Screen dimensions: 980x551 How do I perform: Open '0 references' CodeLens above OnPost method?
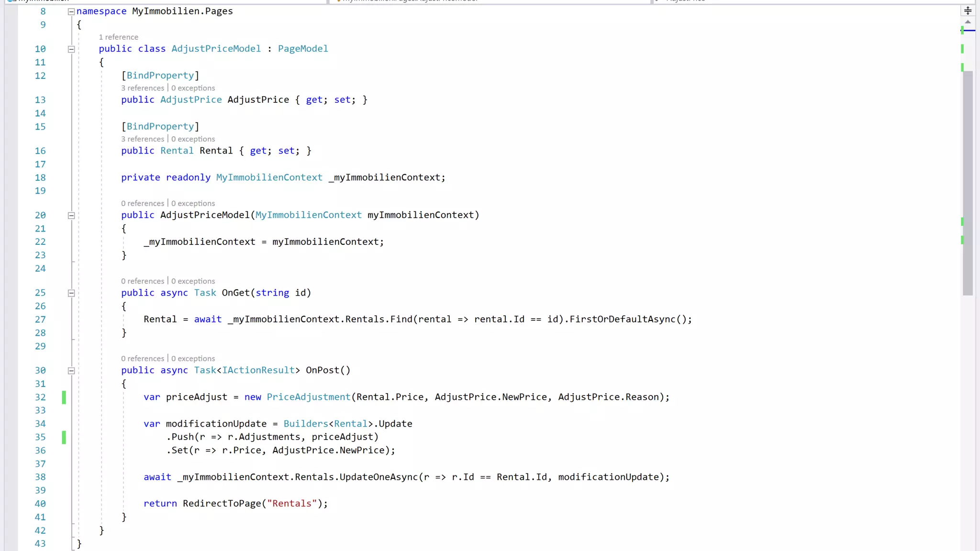pos(142,359)
